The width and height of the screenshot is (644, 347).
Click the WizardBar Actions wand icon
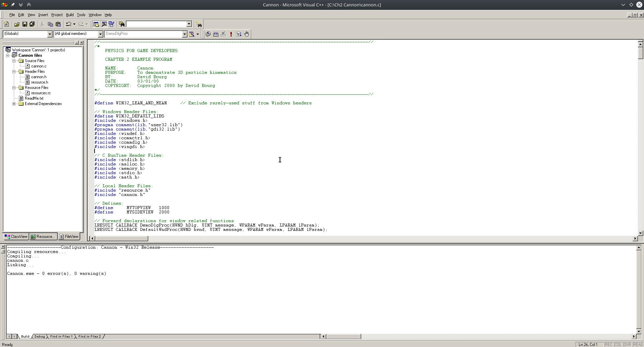coord(192,34)
